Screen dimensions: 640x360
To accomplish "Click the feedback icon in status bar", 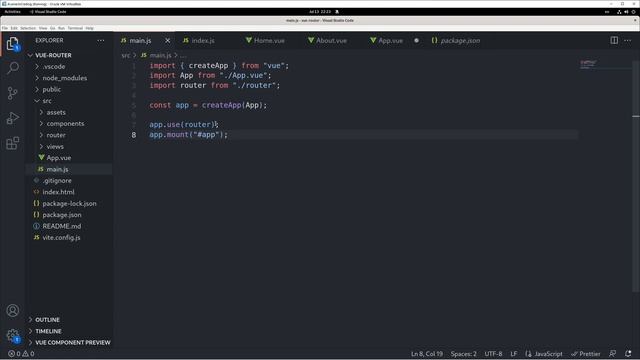I will click(612, 354).
